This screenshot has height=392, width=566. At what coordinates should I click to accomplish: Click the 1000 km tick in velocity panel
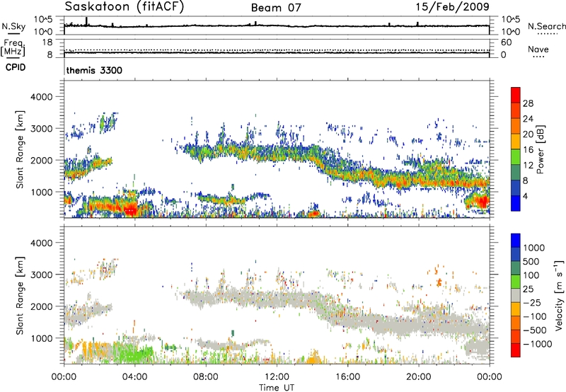click(42, 338)
